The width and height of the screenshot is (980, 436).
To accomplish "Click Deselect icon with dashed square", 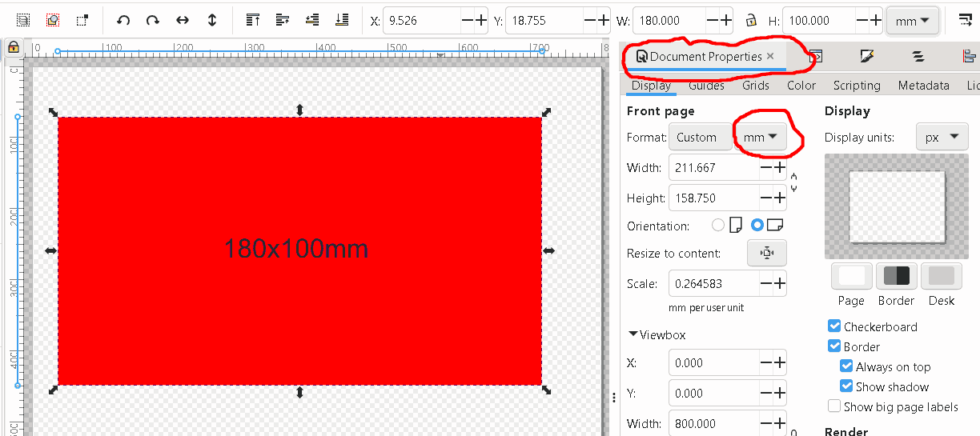I will coord(82,20).
